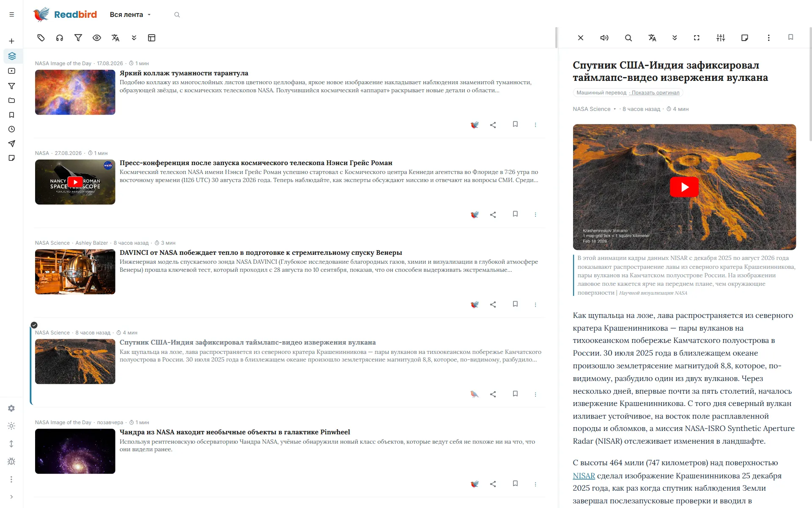Image resolution: width=812 pixels, height=508 pixels.
Task: Share the Tarantula nebula article
Action: click(x=493, y=125)
